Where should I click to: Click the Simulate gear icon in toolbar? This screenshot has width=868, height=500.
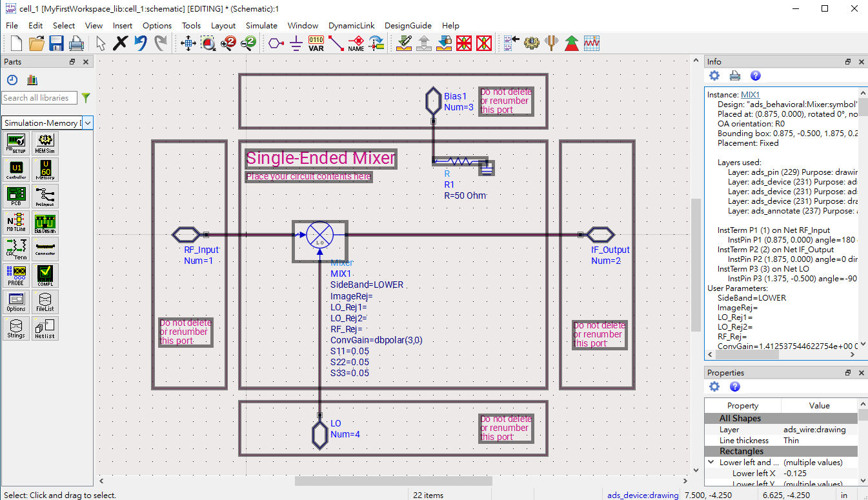530,43
